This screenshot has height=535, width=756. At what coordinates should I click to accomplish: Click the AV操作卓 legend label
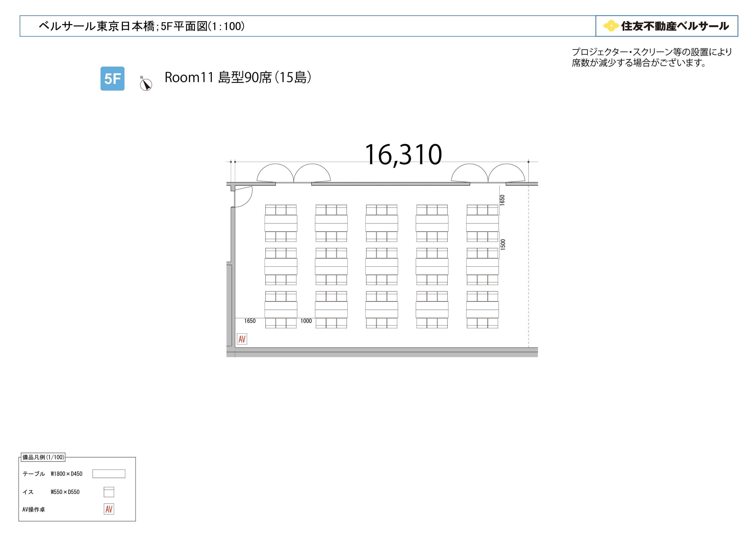34,509
